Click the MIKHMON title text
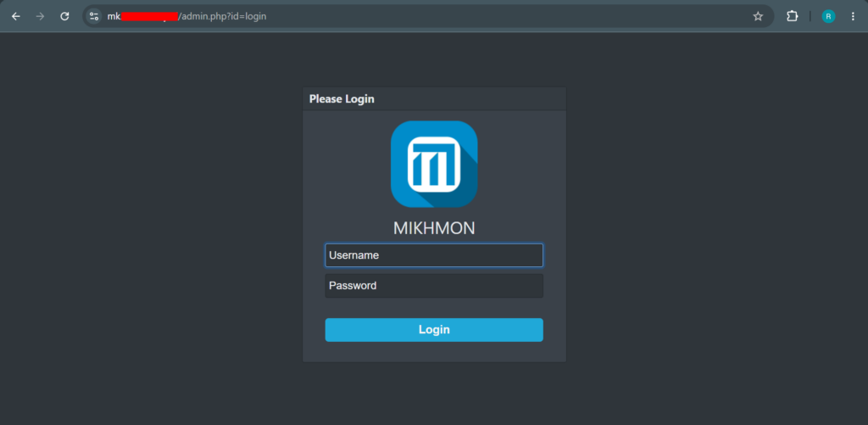The image size is (868, 425). (434, 228)
